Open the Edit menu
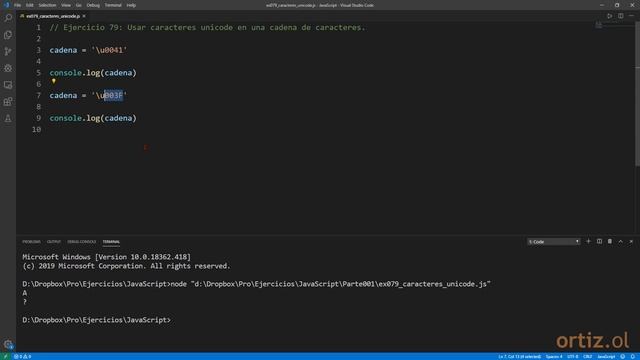This screenshot has height=360, width=640. click(29, 5)
